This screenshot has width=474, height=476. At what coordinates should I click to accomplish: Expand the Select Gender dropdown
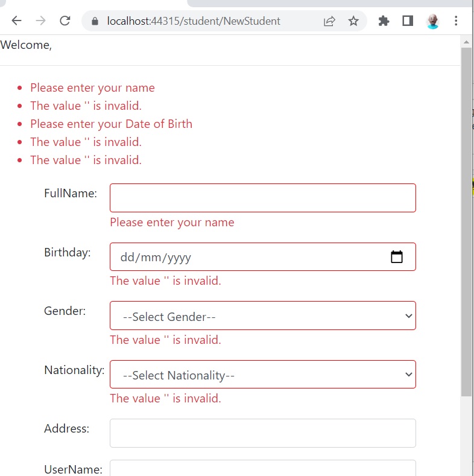click(x=263, y=316)
